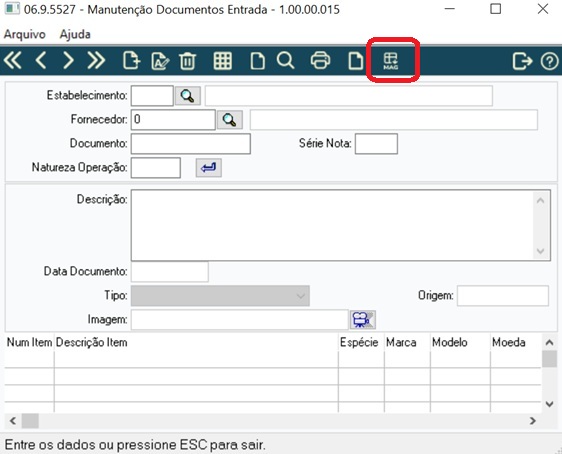
Task: Click the horizontal scroll right arrow
Action: tap(533, 421)
